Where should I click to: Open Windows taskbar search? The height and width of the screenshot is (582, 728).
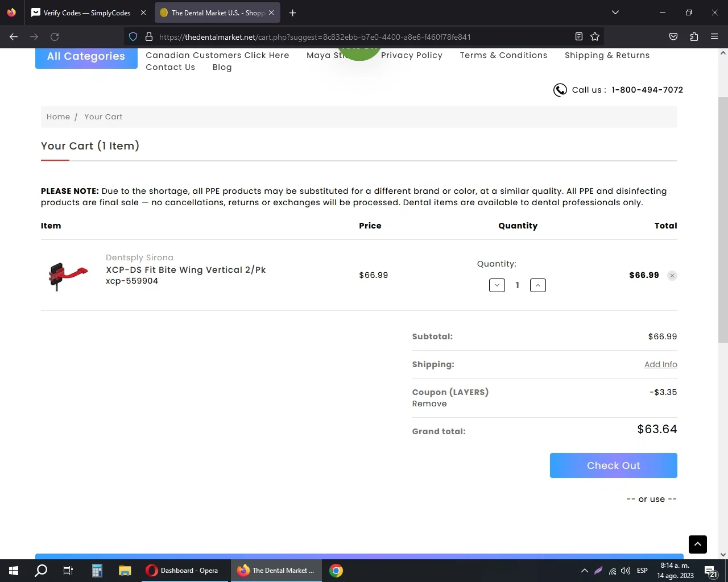[41, 571]
